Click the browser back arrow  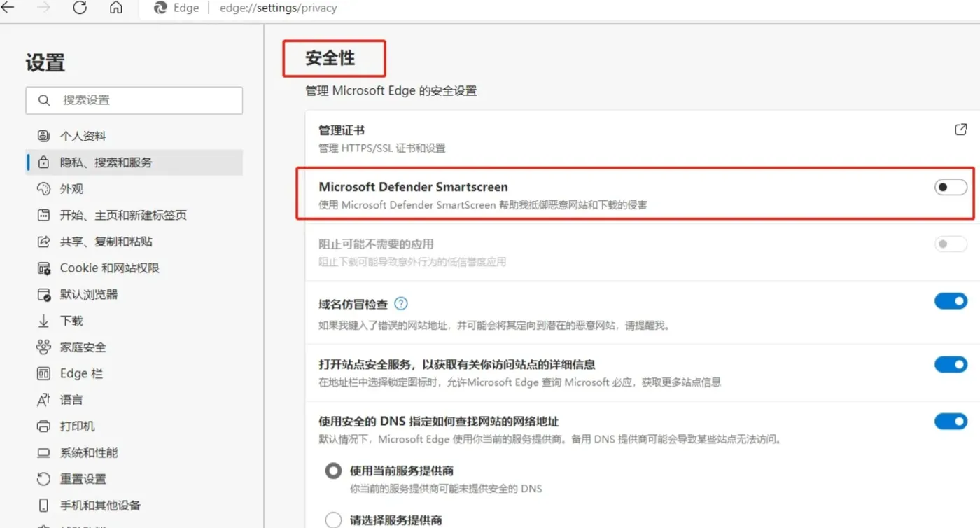coord(7,8)
